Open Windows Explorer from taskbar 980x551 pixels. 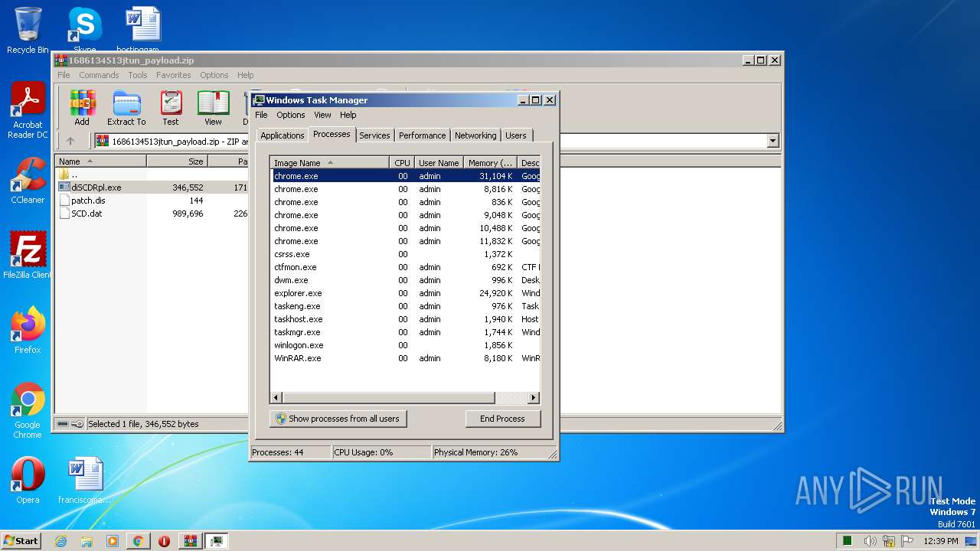coord(87,541)
